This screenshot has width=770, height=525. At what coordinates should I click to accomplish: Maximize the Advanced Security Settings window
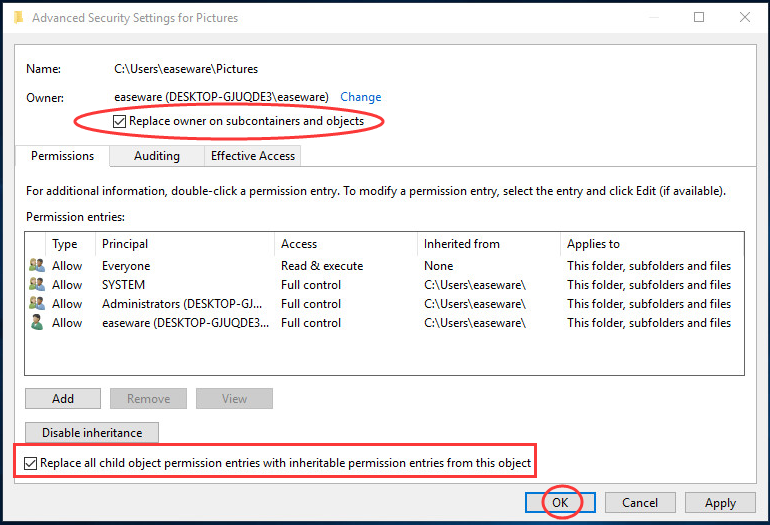pyautogui.click(x=699, y=17)
